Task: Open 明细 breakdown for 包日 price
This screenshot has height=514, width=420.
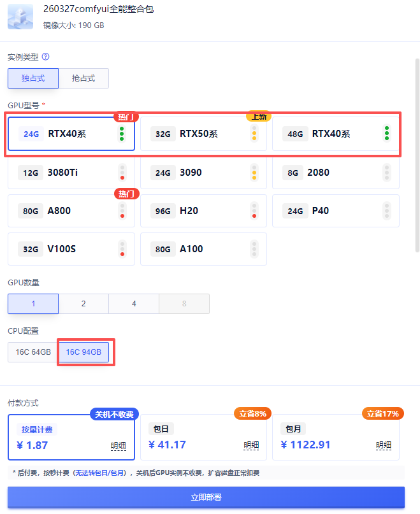Action: click(x=250, y=445)
